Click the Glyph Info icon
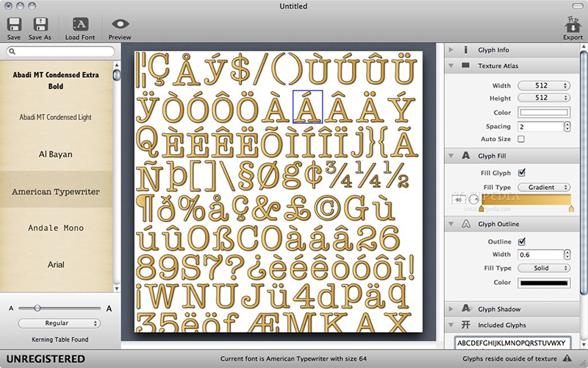This screenshot has height=368, width=588. pos(466,50)
